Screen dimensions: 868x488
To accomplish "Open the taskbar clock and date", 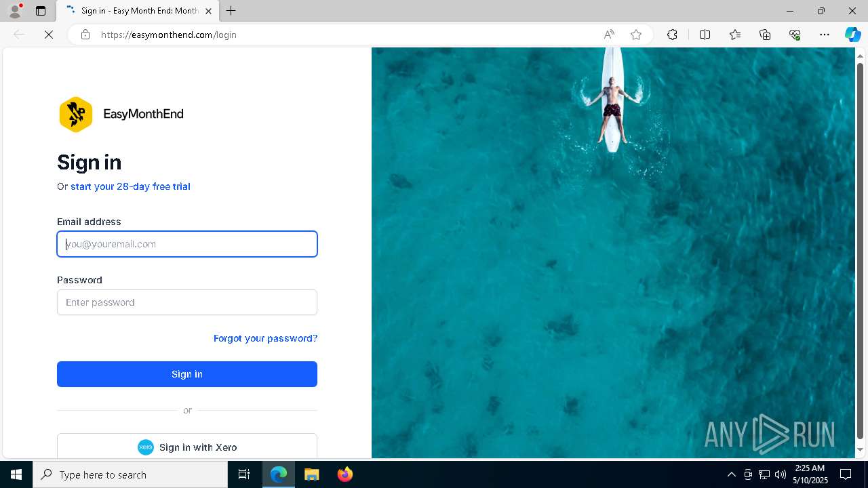I will tap(811, 474).
